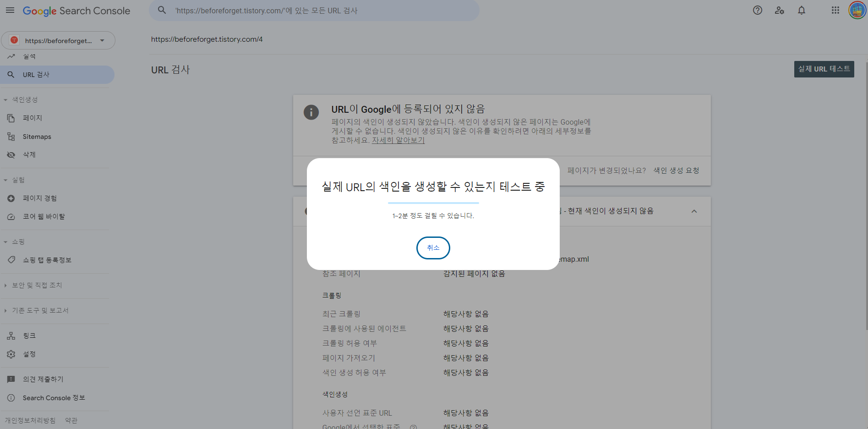Collapse the index coverage card chevron
This screenshot has width=868, height=429.
[x=694, y=211]
